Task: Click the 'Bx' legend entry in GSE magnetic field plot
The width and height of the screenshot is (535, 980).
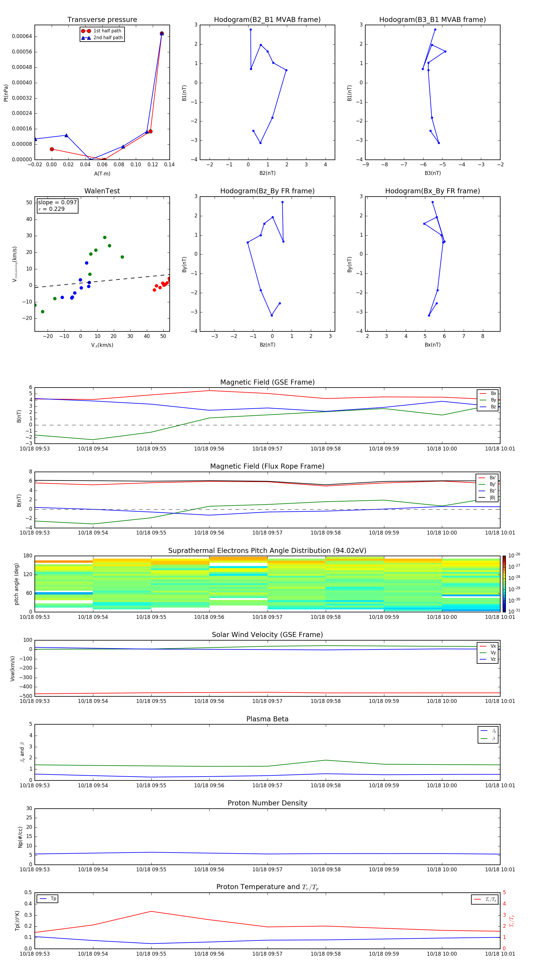Action: coord(488,393)
